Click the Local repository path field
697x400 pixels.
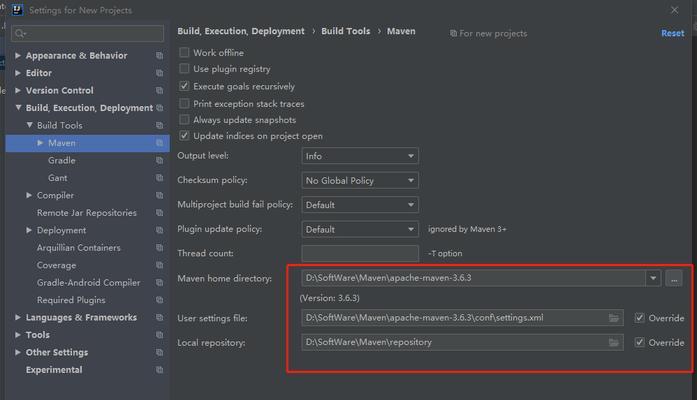coord(462,342)
